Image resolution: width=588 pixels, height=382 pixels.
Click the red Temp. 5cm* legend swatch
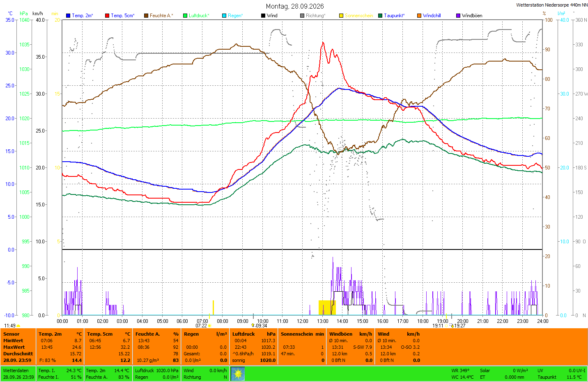click(107, 16)
